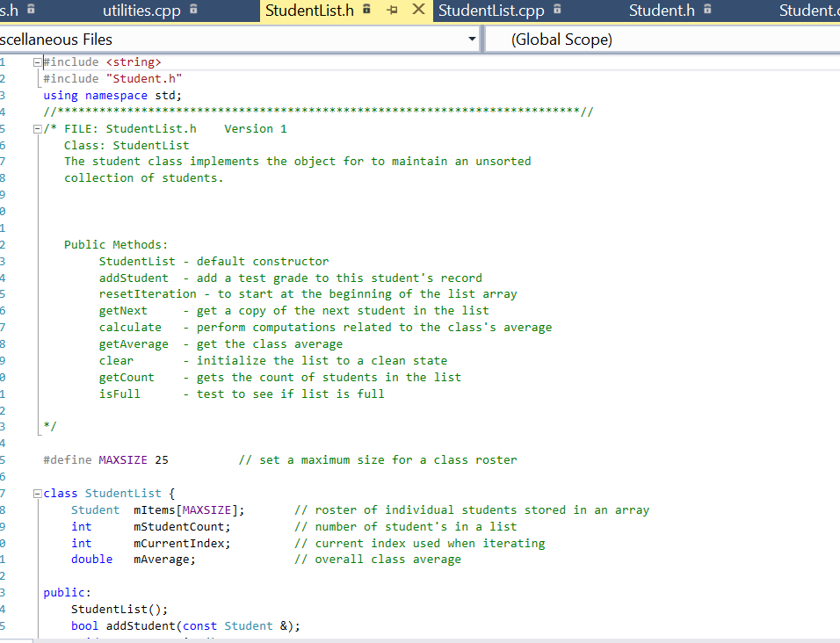Open the StudentList.cpp tab
840x643 pixels.
(491, 11)
